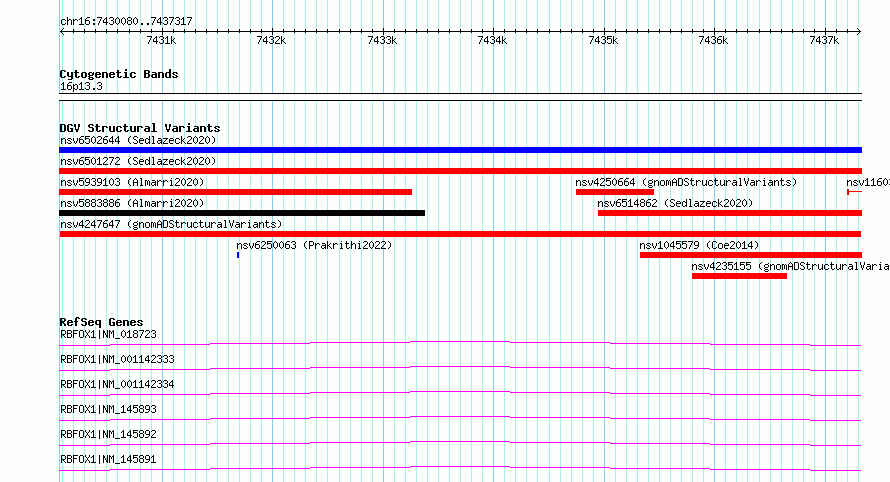Open RBFOX1|NM_001142333 transcript label
Image resolution: width=890 pixels, height=482 pixels.
[117, 359]
